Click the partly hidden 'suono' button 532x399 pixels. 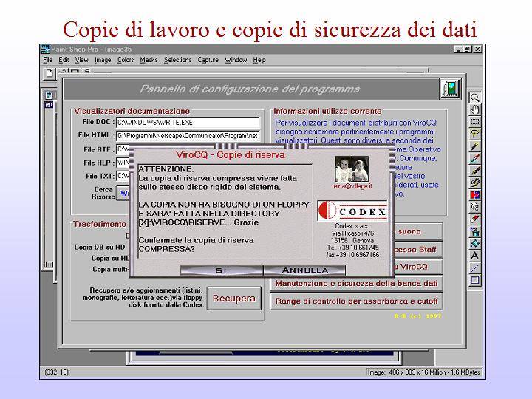pyautogui.click(x=418, y=231)
